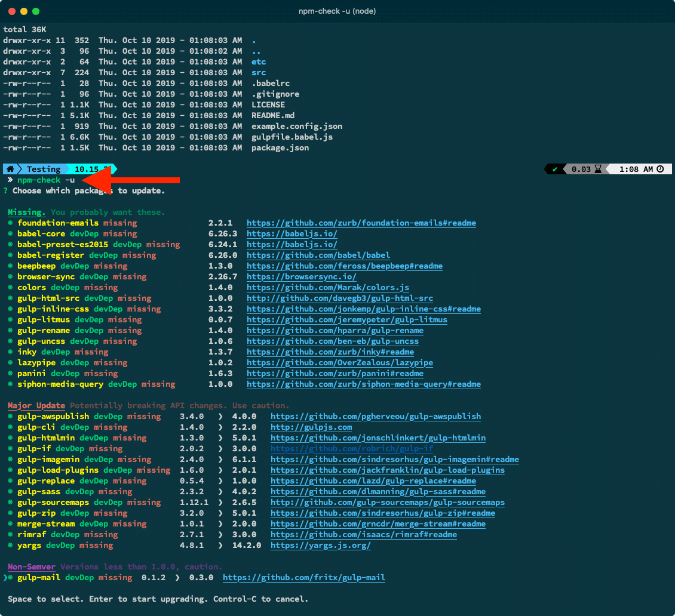This screenshot has height=616, width=675.
Task: Open the OverZealous/lazypipe GitHub link
Action: (x=340, y=363)
